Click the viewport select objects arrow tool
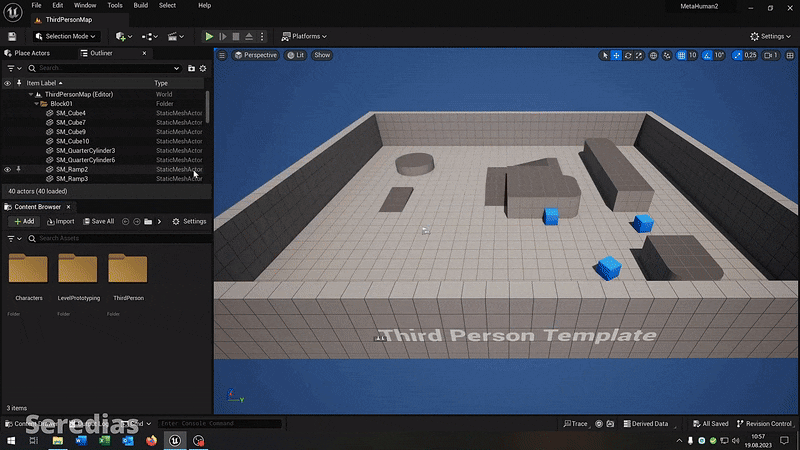 (605, 55)
